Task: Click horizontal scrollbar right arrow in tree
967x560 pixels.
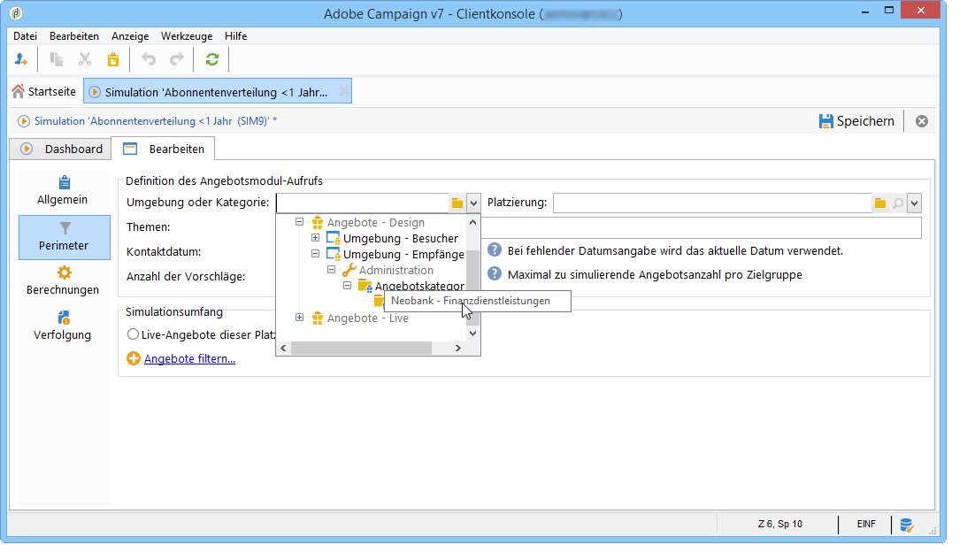Action: coord(457,349)
